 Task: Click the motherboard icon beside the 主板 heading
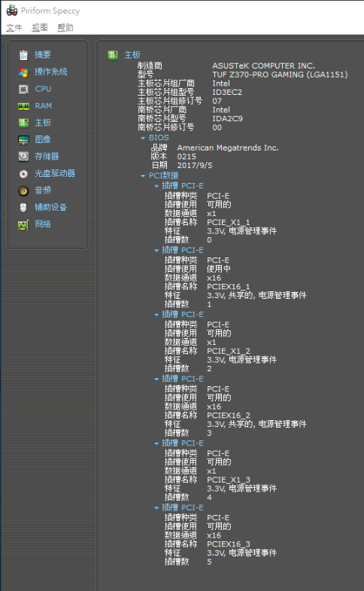pos(113,55)
